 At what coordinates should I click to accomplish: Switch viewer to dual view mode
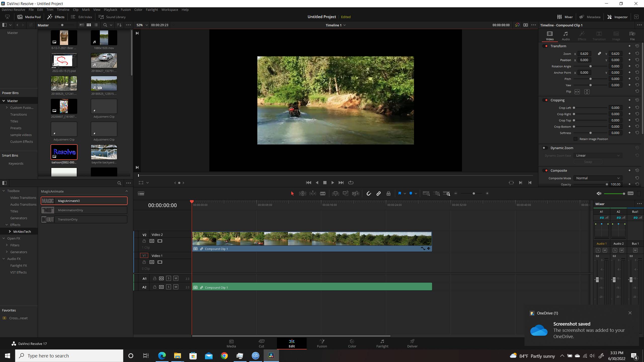[x=526, y=25]
